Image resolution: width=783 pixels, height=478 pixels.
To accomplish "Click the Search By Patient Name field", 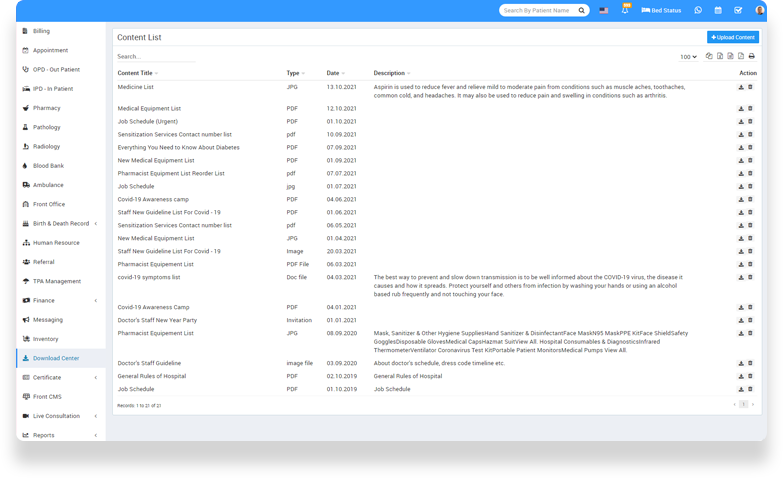I will tap(537, 10).
